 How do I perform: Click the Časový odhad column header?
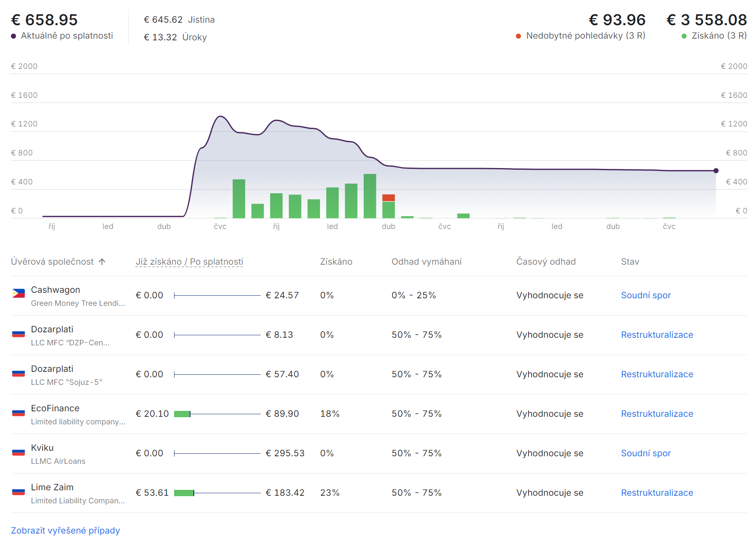546,262
